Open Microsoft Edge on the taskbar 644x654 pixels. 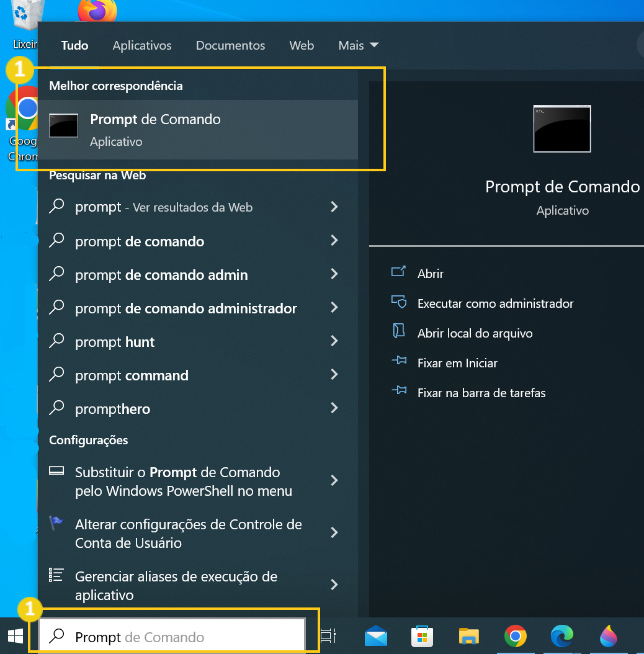(562, 637)
